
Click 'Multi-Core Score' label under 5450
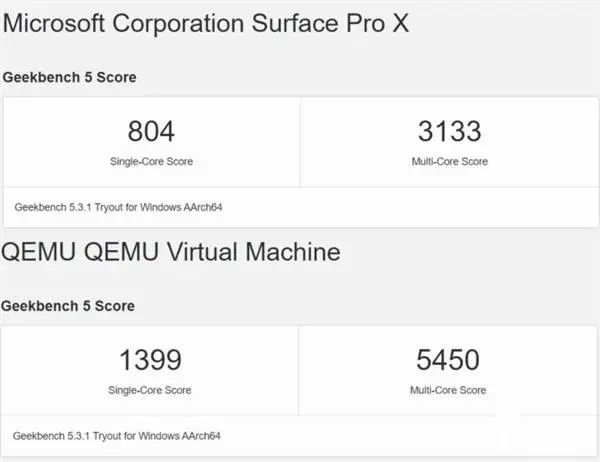[x=447, y=390]
